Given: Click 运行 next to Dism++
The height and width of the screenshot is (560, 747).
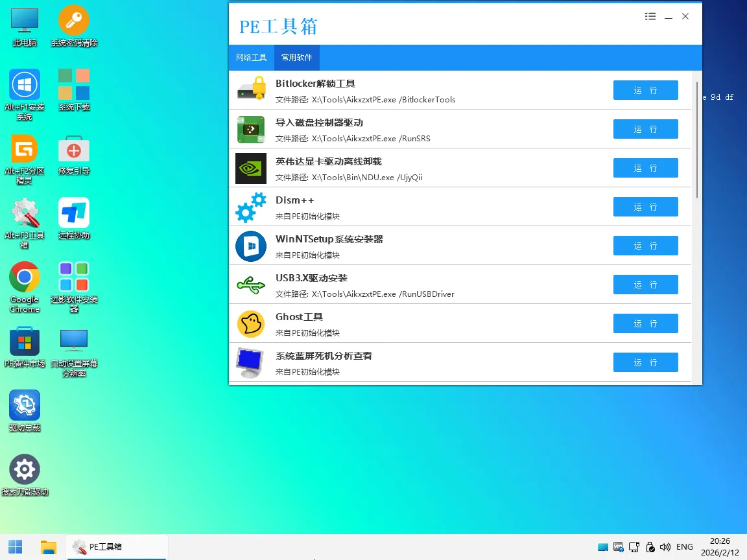Looking at the screenshot, I should point(645,207).
